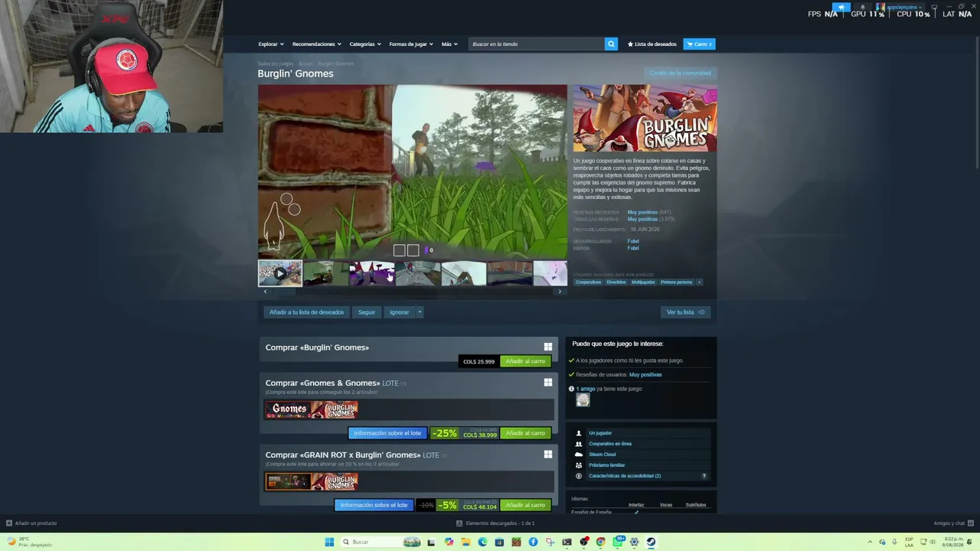
Task: Open the weather widget on the taskbar
Action: pos(31,542)
